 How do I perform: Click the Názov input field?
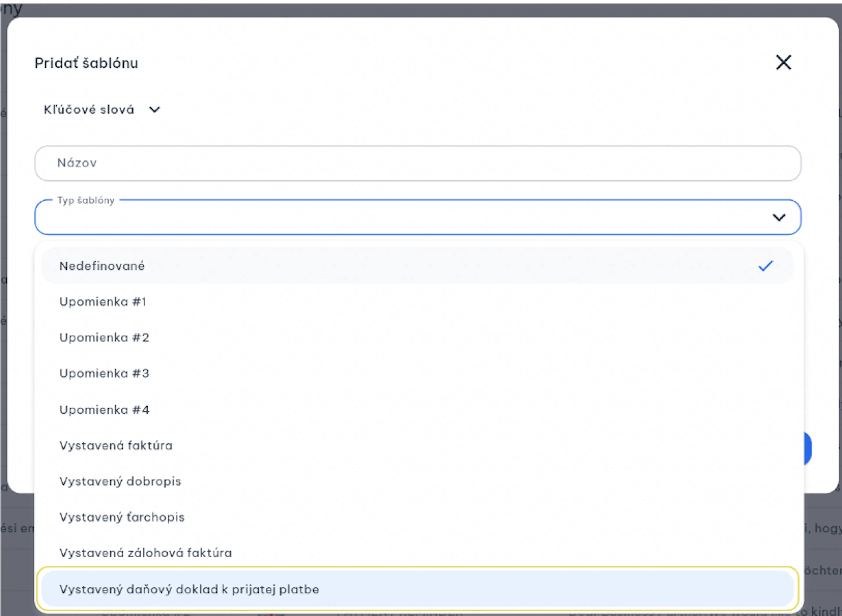tap(418, 163)
